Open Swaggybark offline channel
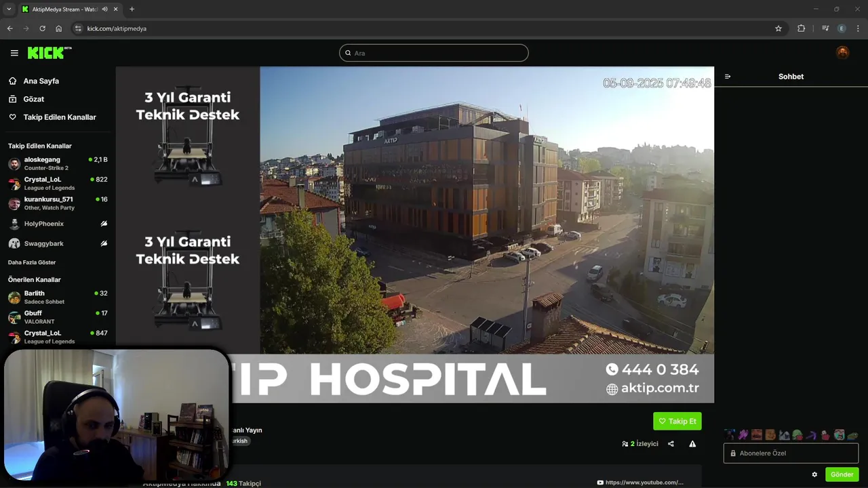868x488 pixels. pyautogui.click(x=58, y=243)
